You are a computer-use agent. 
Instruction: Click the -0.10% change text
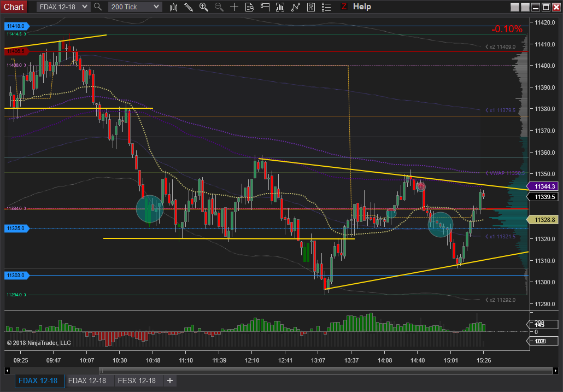(x=507, y=29)
